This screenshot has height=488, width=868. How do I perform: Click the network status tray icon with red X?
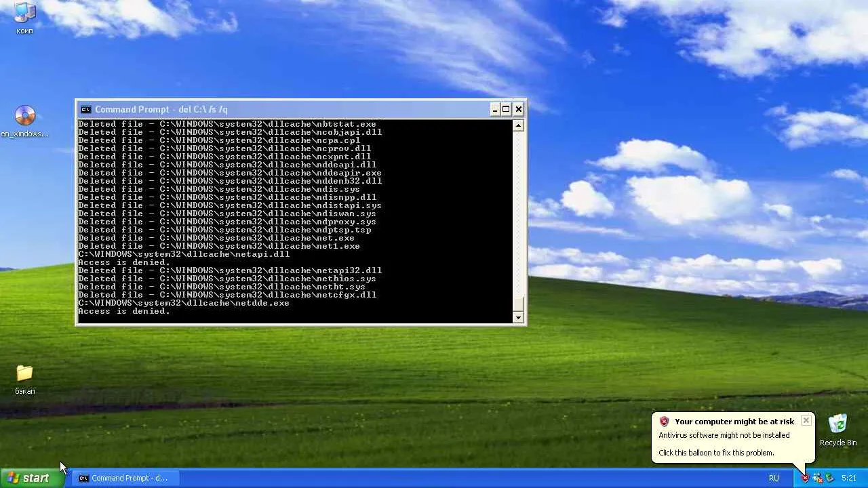pos(817,478)
